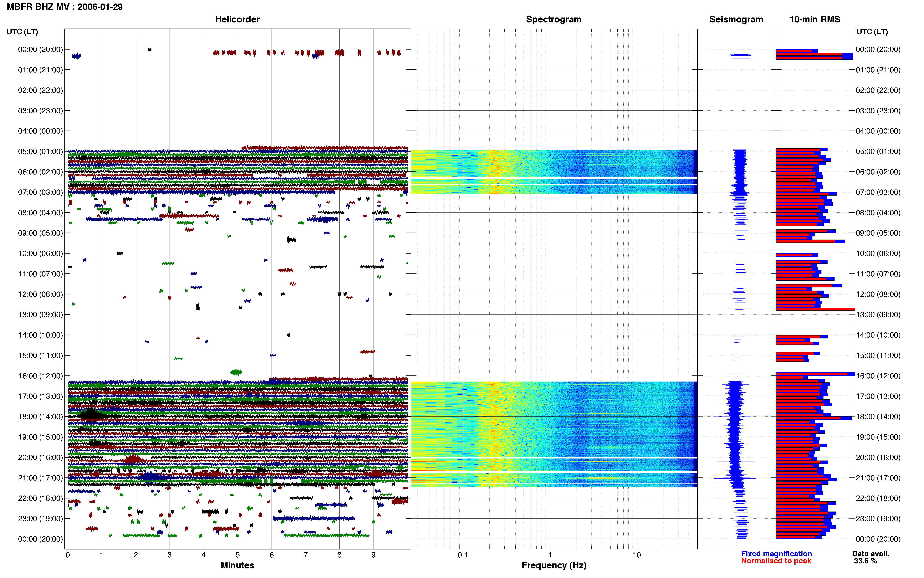Image resolution: width=924 pixels, height=578 pixels.
Task: Click right axis label '23:00 (19:00)'
Action: 878,518
